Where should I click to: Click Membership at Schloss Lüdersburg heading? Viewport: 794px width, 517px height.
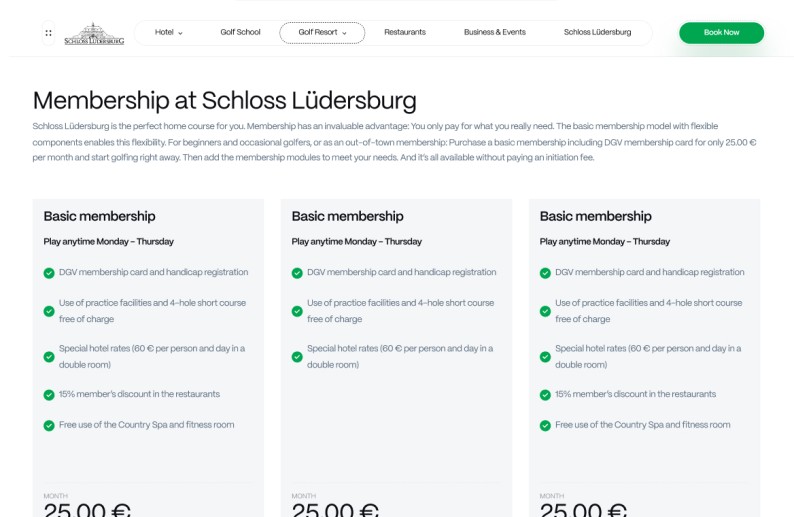tap(224, 100)
